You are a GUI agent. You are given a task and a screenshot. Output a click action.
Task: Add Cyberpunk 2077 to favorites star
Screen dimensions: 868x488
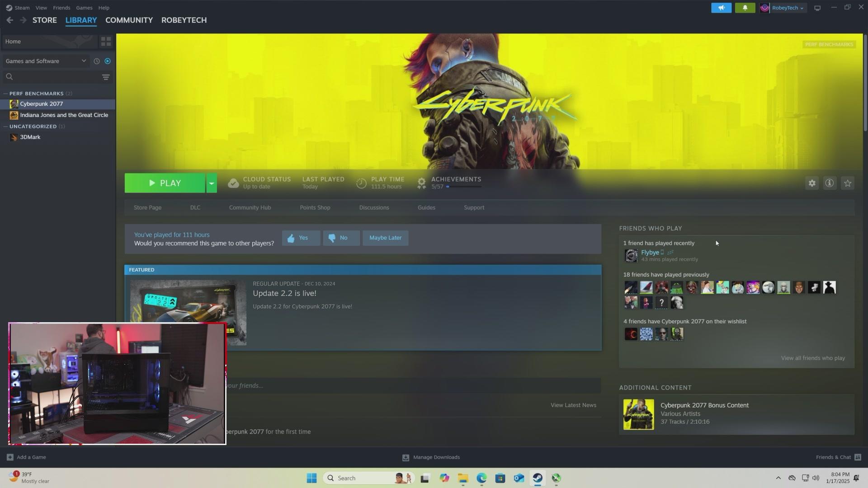[x=848, y=183]
